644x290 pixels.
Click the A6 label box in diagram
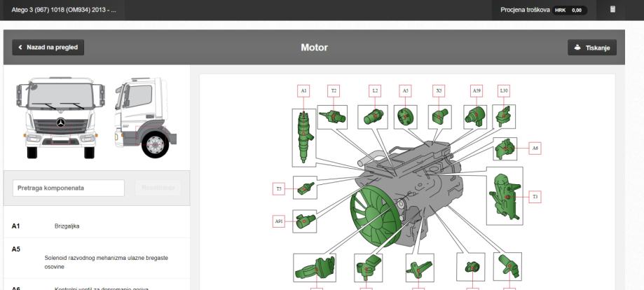[535, 149]
